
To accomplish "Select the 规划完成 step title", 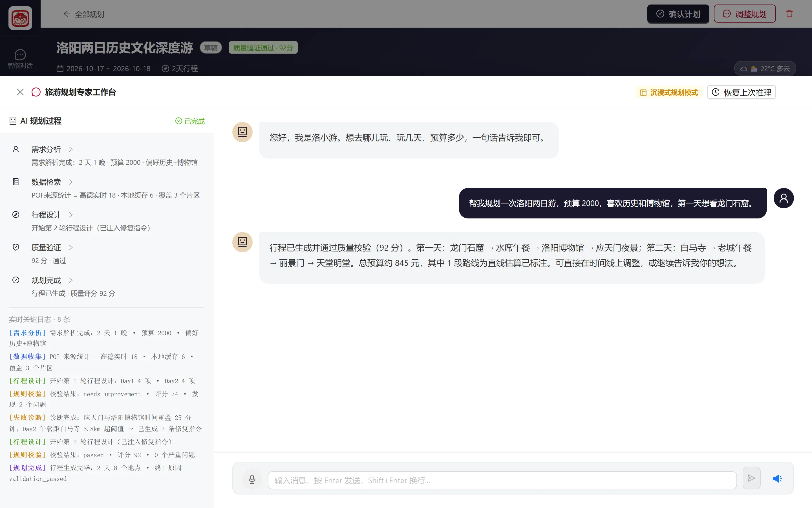I will [46, 280].
